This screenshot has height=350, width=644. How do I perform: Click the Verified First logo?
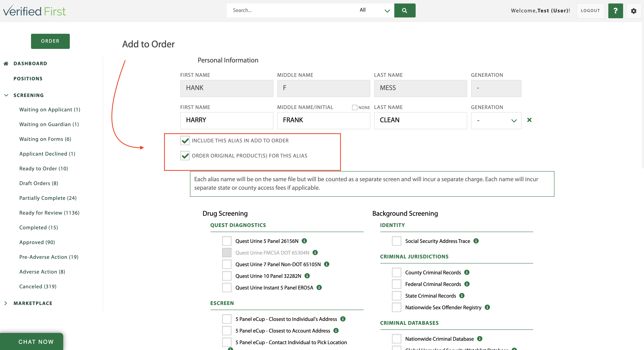pos(35,11)
